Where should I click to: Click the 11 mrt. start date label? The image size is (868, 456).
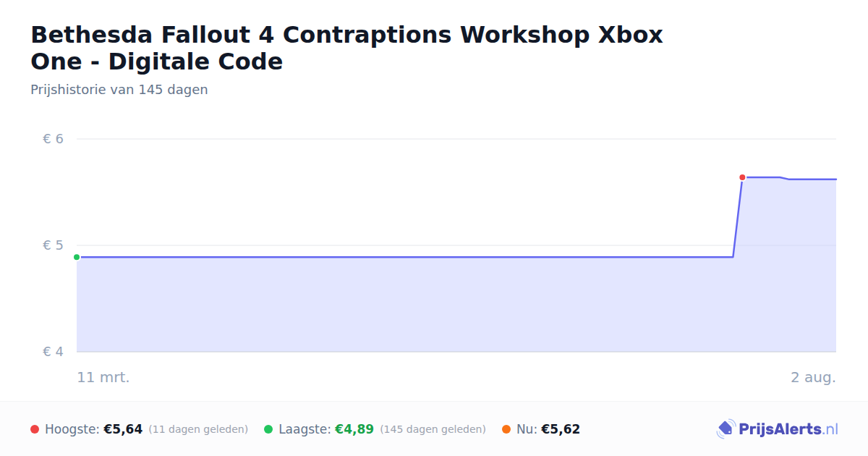tap(103, 377)
